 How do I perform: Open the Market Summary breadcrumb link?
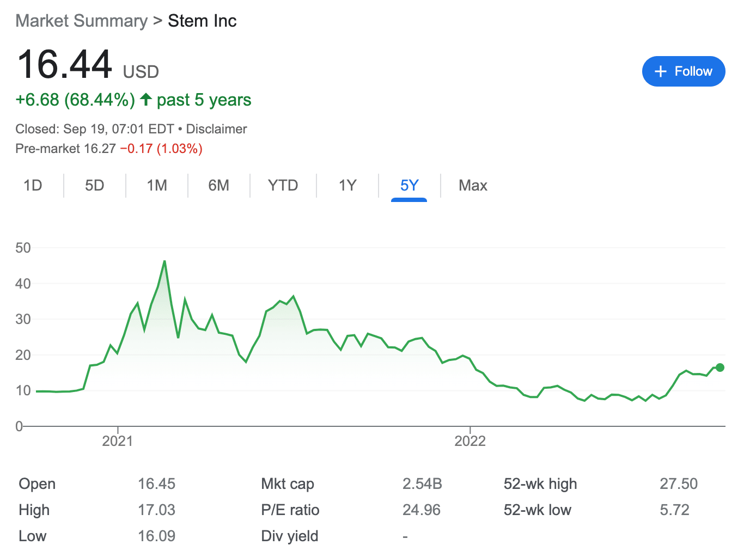(x=82, y=21)
